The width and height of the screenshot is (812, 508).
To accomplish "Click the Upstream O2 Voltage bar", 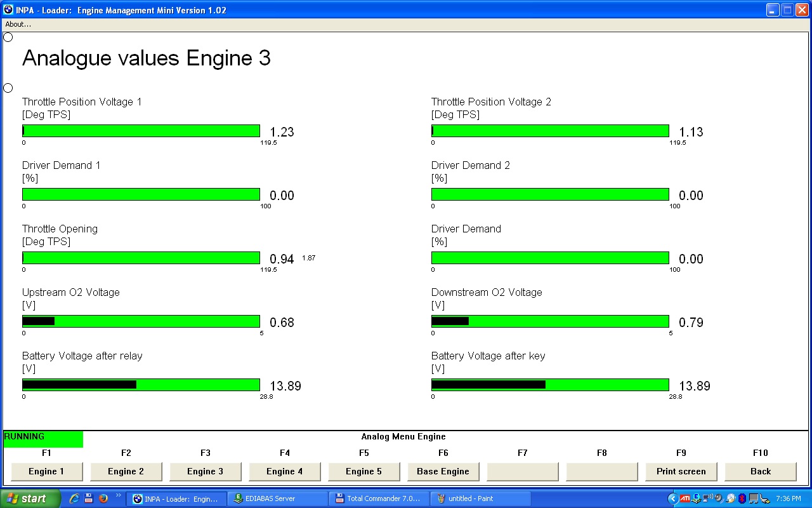I will pyautogui.click(x=141, y=321).
